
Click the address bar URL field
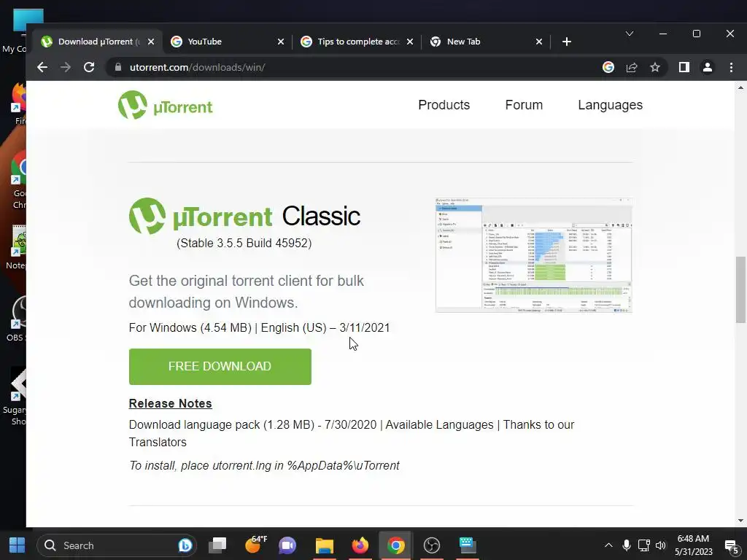352,67
